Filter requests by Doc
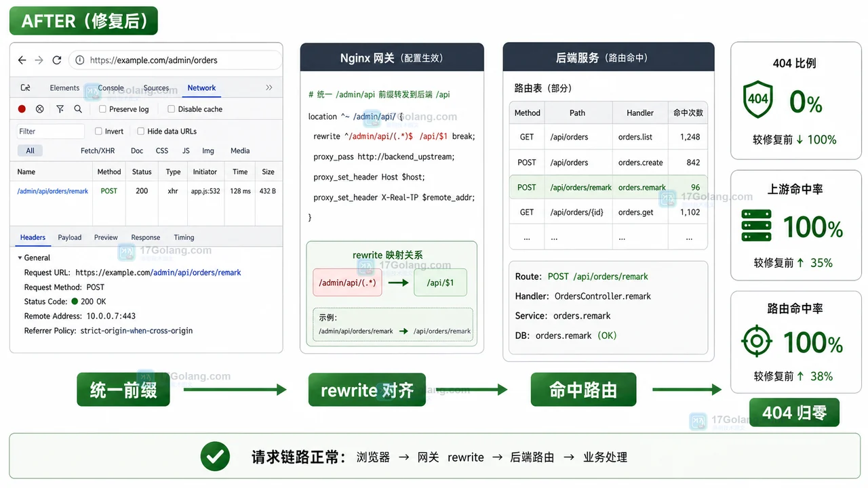The image size is (868, 488). 137,151
